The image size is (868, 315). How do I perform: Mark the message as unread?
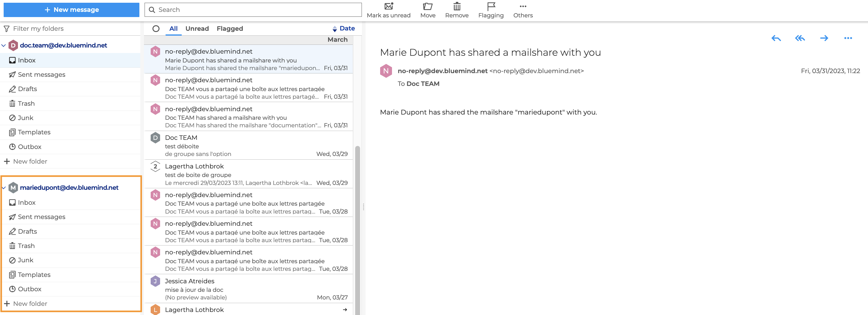click(x=388, y=10)
